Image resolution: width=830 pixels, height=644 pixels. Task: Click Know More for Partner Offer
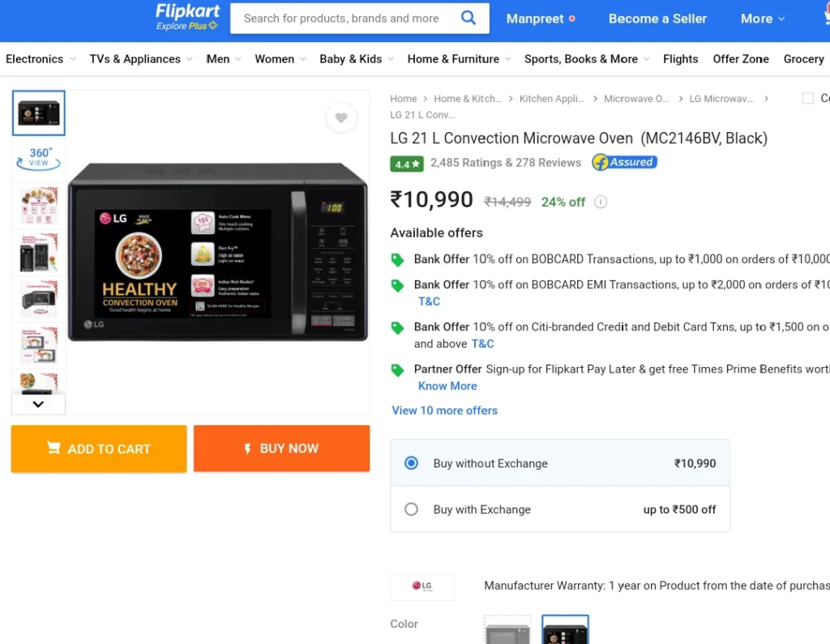(447, 386)
